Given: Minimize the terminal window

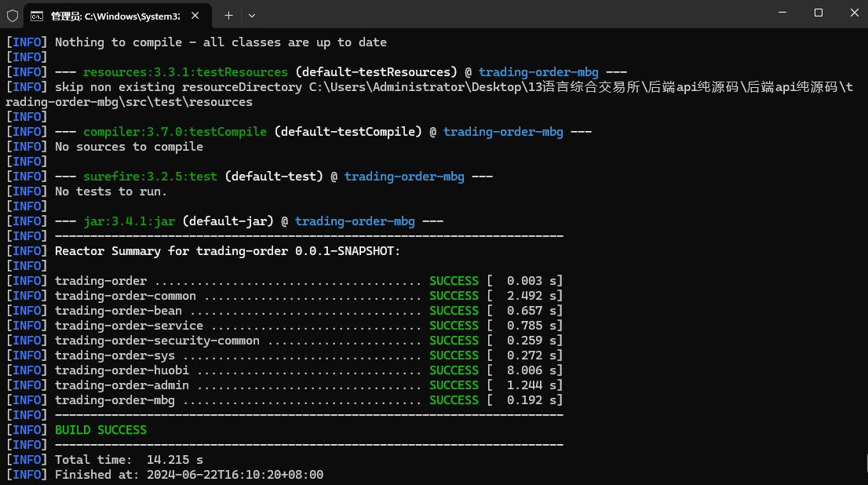Looking at the screenshot, I should click(782, 13).
